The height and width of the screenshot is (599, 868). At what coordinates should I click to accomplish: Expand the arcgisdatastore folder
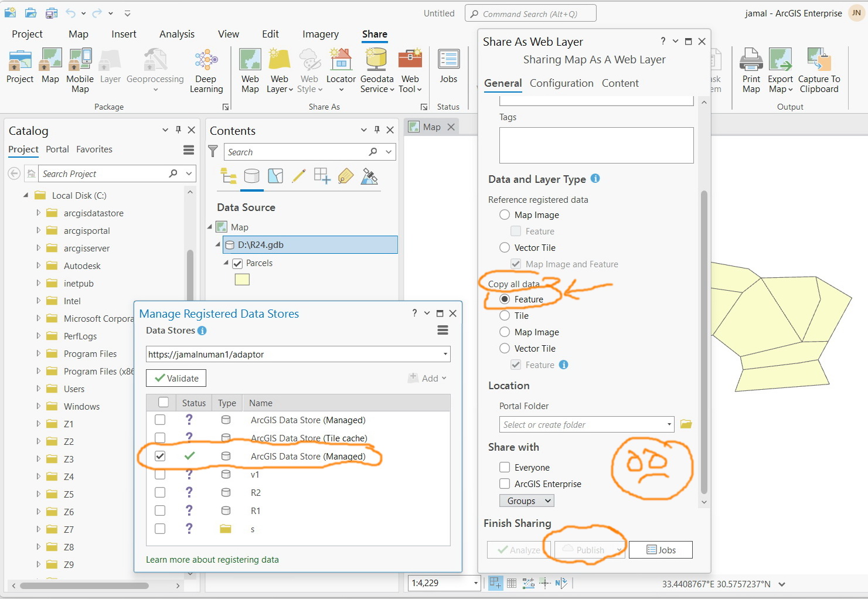[39, 213]
